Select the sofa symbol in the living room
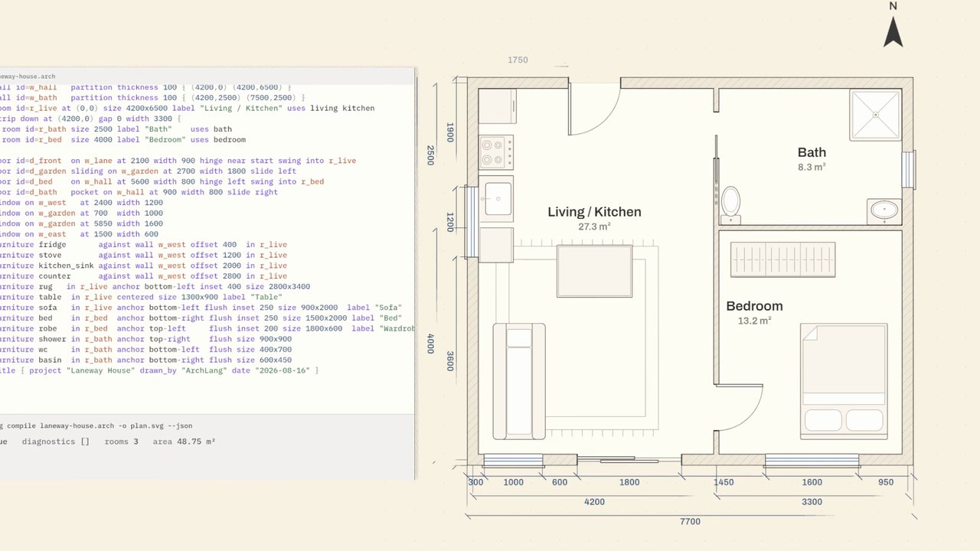 [x=519, y=381]
